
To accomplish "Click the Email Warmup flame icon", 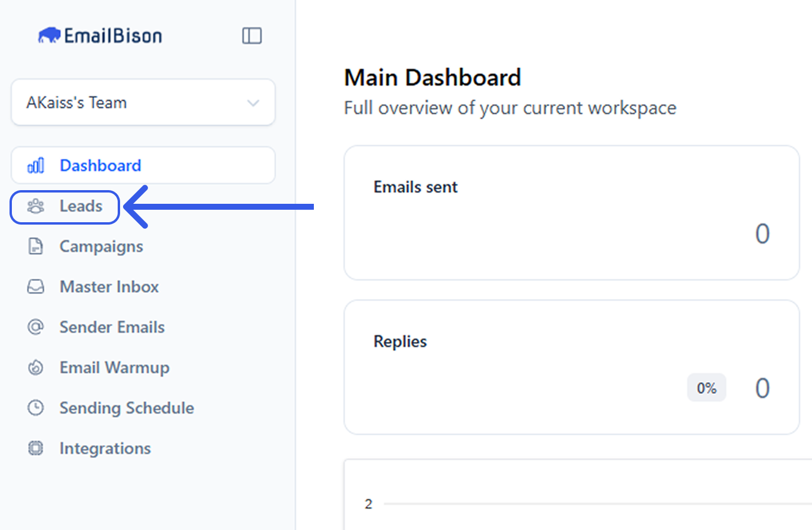I will click(x=36, y=368).
